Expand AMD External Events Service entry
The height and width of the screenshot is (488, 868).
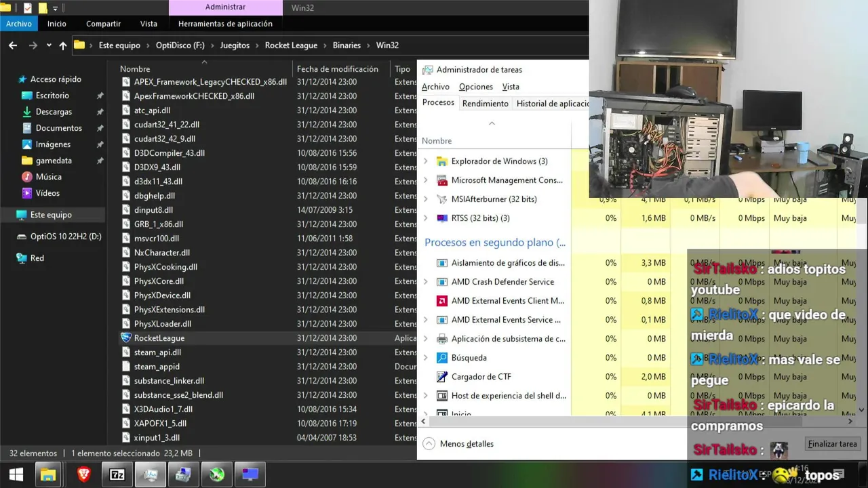pos(426,320)
